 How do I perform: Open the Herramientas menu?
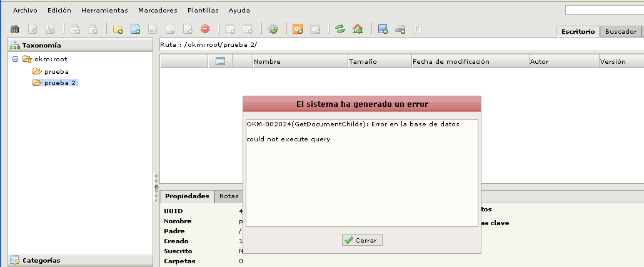[x=104, y=10]
